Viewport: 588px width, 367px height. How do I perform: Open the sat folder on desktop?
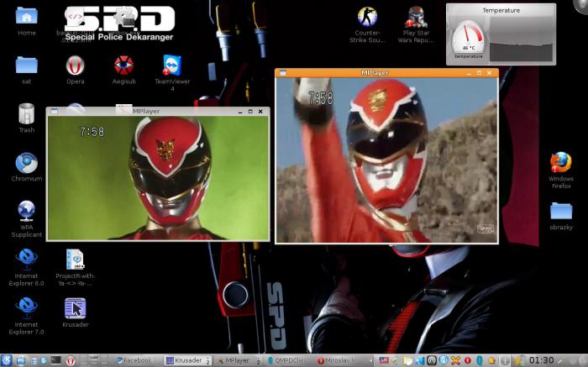pyautogui.click(x=26, y=70)
